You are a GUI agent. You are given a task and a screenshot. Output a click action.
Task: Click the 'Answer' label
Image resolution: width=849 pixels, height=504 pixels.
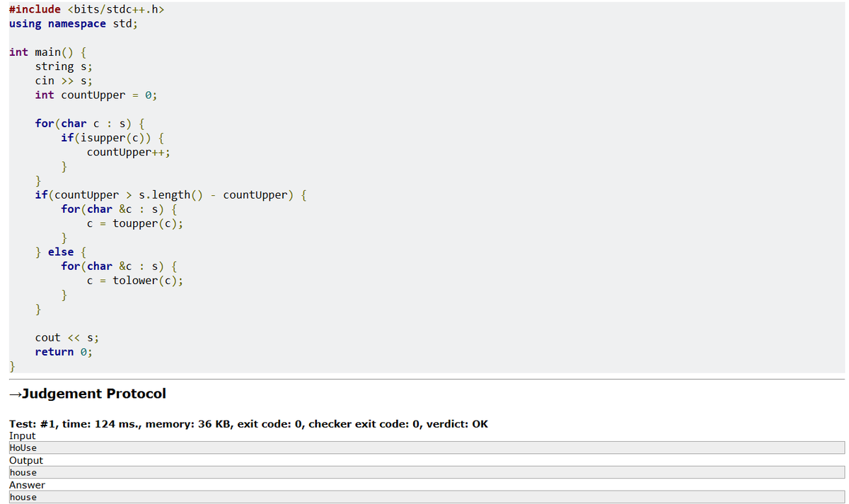point(27,485)
